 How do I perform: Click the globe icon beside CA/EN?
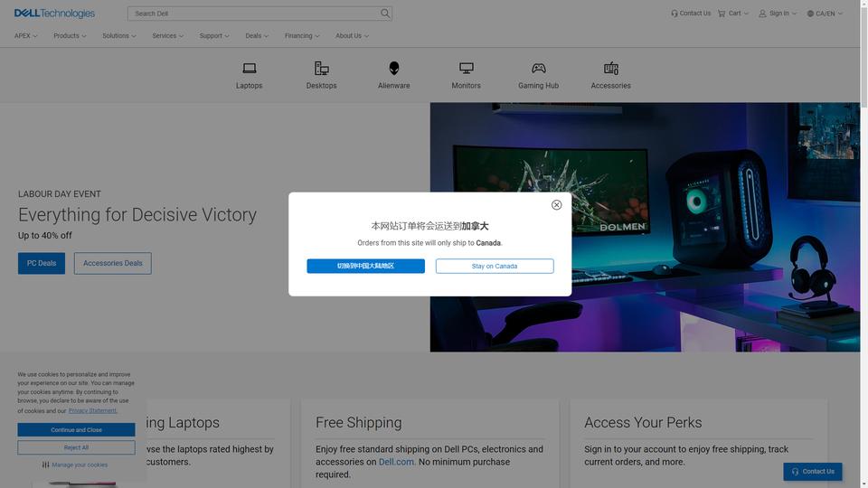click(810, 14)
